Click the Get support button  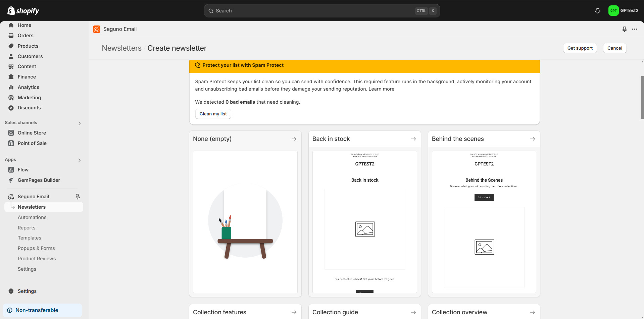[580, 48]
